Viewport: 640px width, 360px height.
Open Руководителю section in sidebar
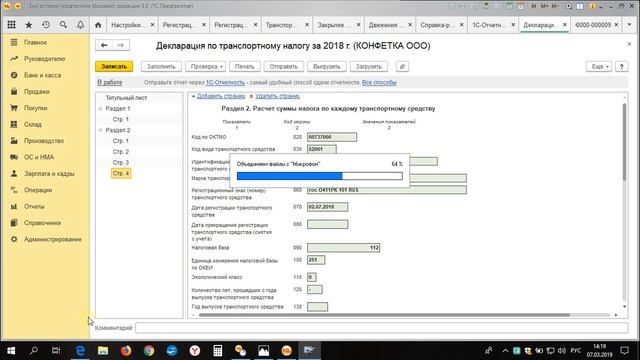pos(44,59)
